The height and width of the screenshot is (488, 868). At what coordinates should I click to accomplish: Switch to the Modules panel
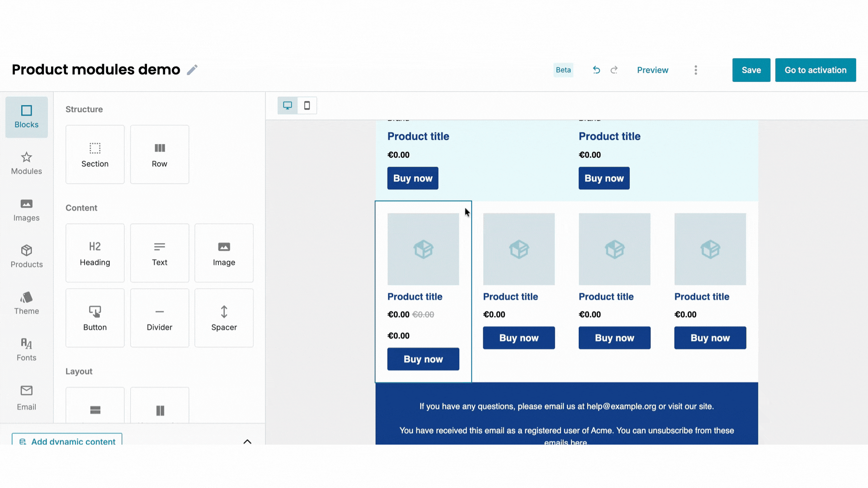click(26, 164)
